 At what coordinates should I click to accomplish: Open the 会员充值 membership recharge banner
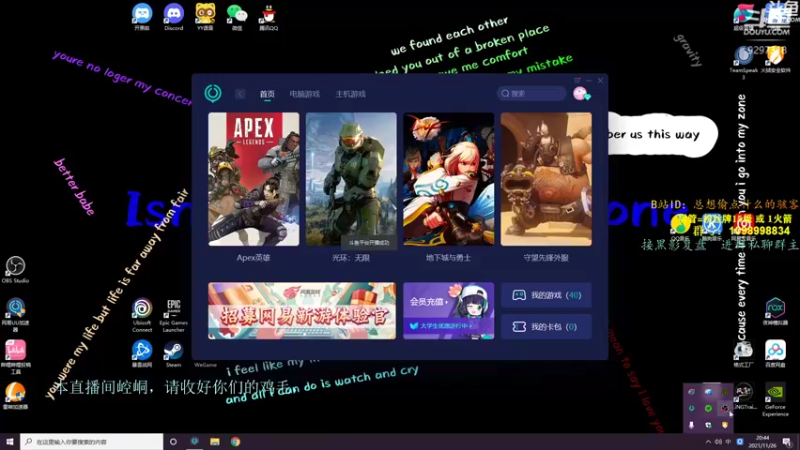[448, 311]
